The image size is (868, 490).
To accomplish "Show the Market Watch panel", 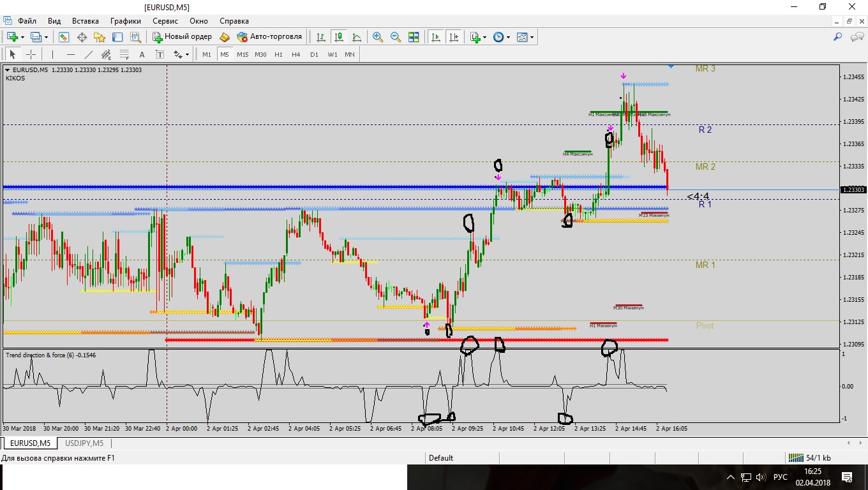I will click(64, 37).
